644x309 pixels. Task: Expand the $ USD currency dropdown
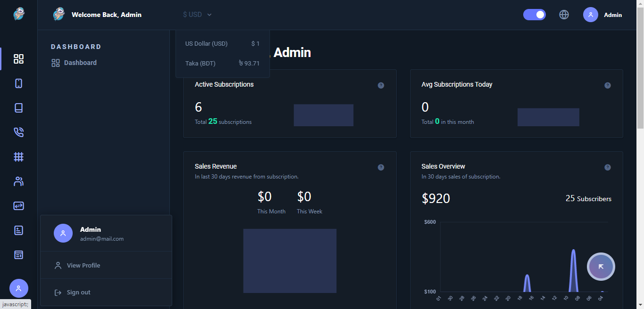(x=197, y=15)
